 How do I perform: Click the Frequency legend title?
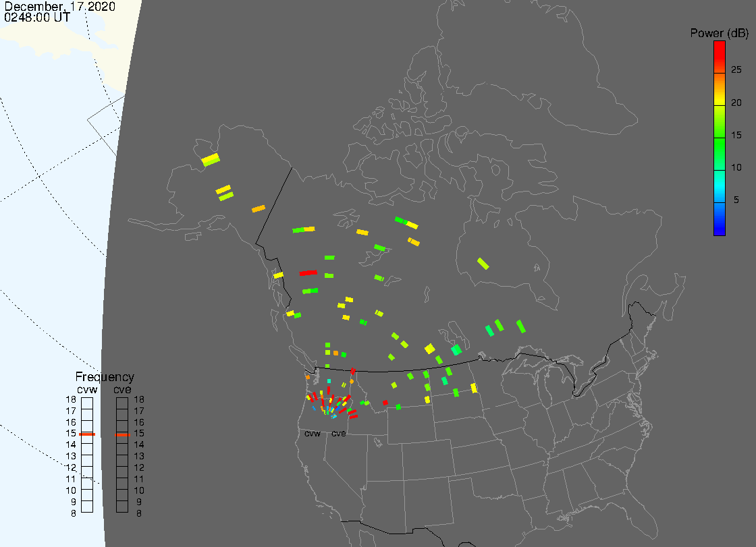[x=105, y=377]
